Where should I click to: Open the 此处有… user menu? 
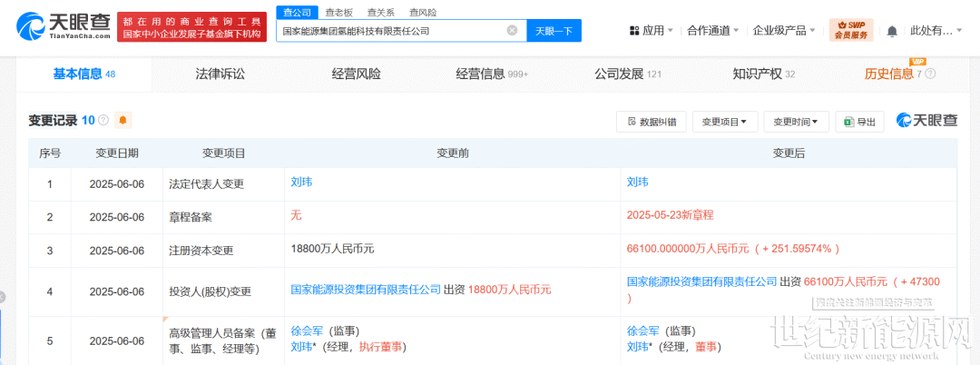[x=936, y=30]
